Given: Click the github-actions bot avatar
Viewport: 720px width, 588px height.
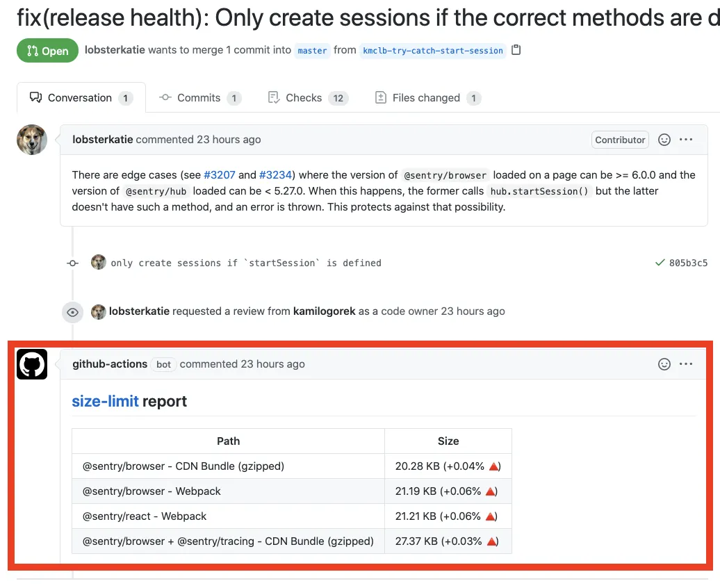Looking at the screenshot, I should pos(32,364).
